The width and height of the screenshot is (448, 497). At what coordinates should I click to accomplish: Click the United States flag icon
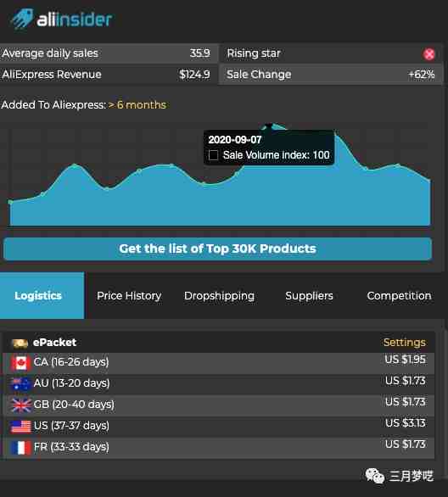pos(20,426)
